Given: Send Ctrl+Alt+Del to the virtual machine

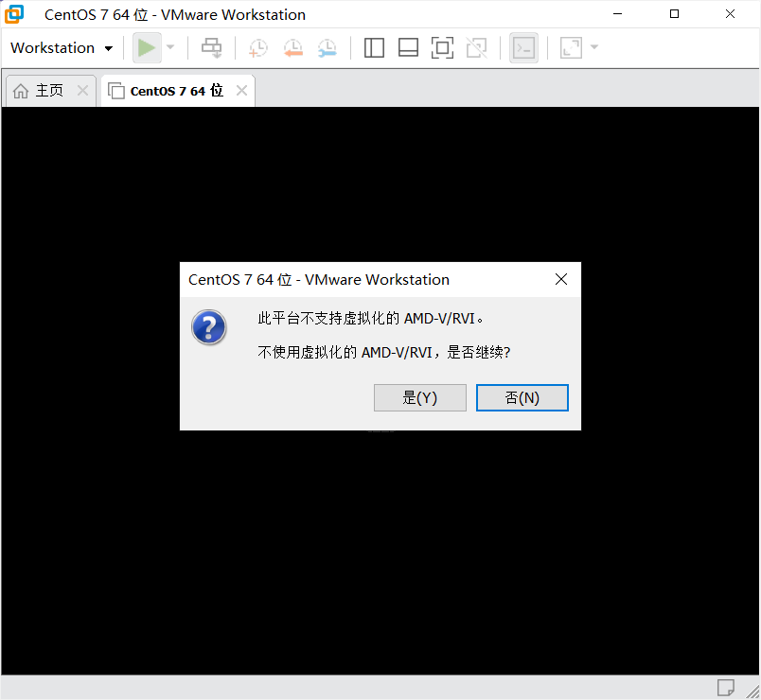Looking at the screenshot, I should pyautogui.click(x=211, y=46).
